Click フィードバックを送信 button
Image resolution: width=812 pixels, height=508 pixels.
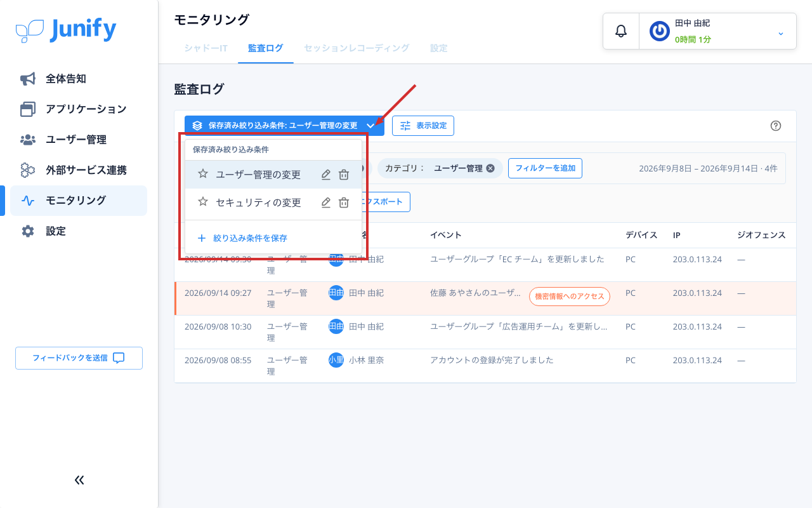click(x=79, y=358)
